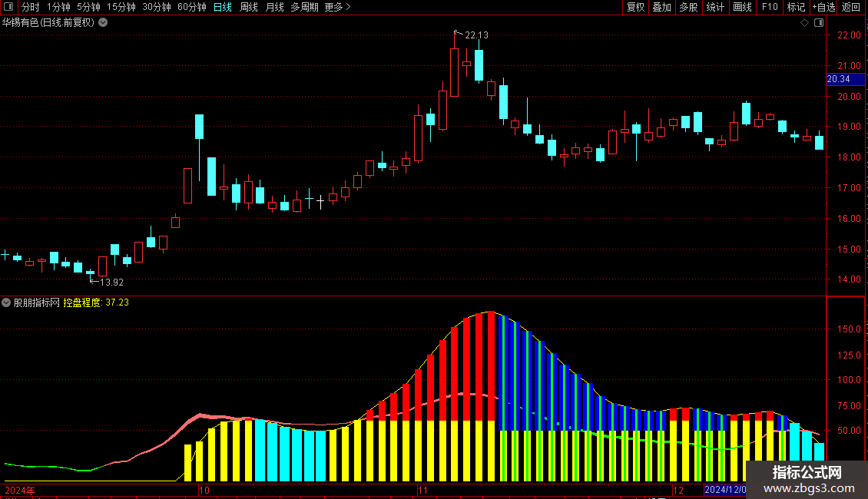868x499 pixels.
Task: Select the 5分钟 period tab
Action: [x=88, y=7]
